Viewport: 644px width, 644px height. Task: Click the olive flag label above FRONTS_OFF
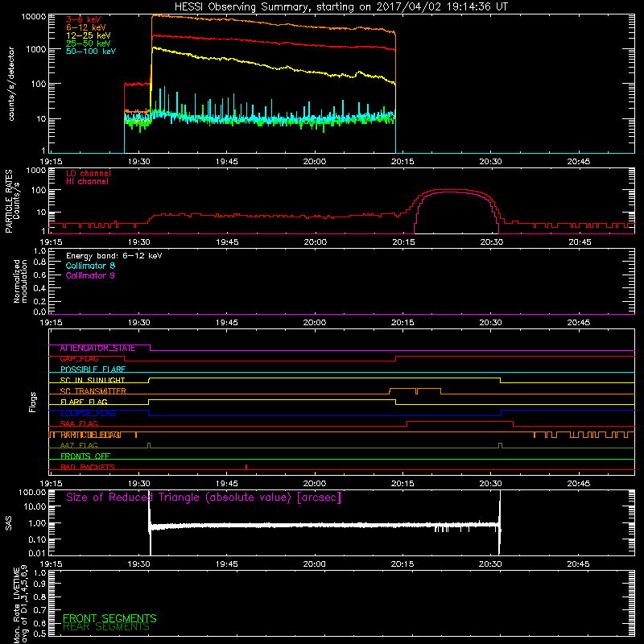[79, 446]
